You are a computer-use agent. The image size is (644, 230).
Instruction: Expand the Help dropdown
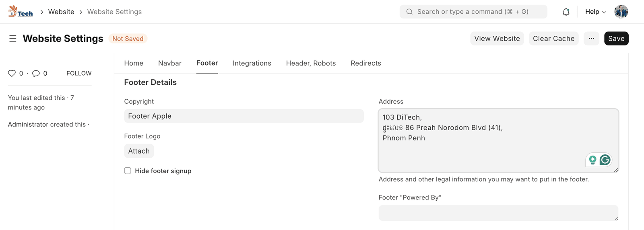tap(595, 12)
